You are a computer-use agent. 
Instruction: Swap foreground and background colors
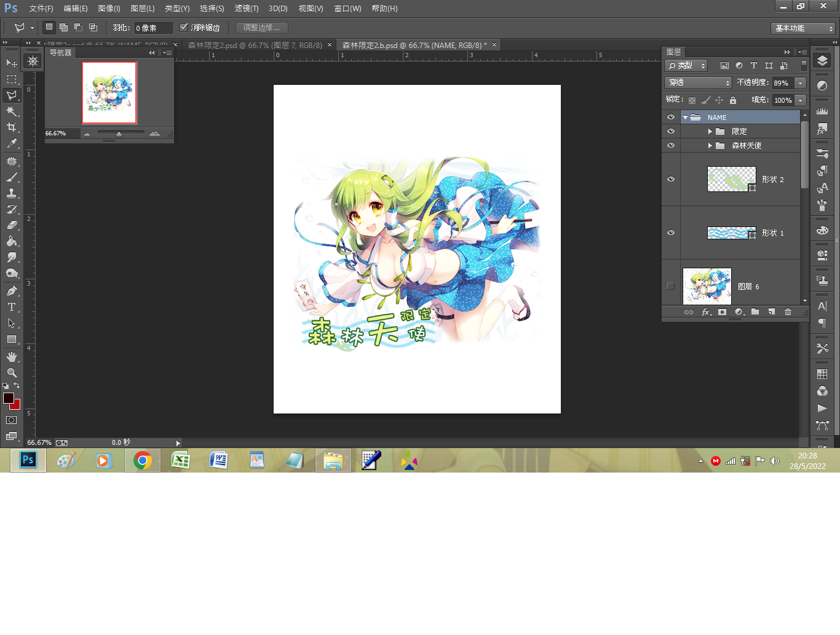point(17,385)
